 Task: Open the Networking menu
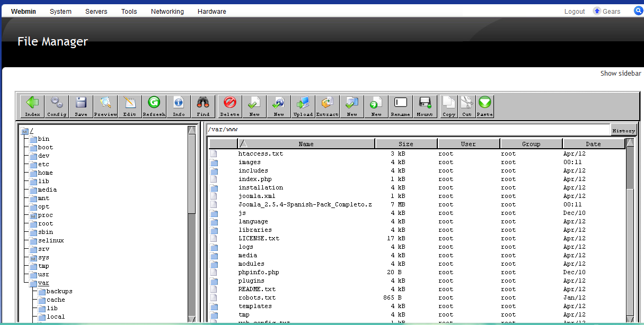pyautogui.click(x=167, y=11)
